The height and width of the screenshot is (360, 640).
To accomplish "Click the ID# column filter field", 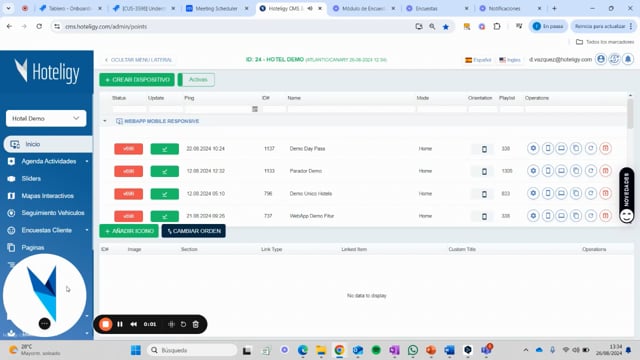I will (x=274, y=109).
